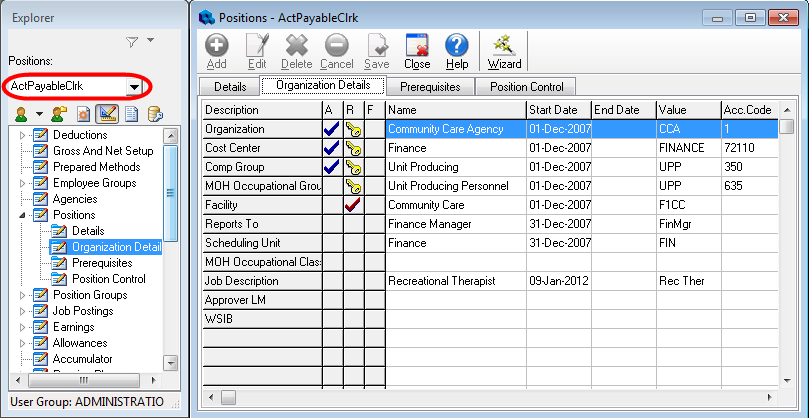The image size is (809, 418).
Task: Expand the Deductions tree node
Action: click(x=23, y=135)
